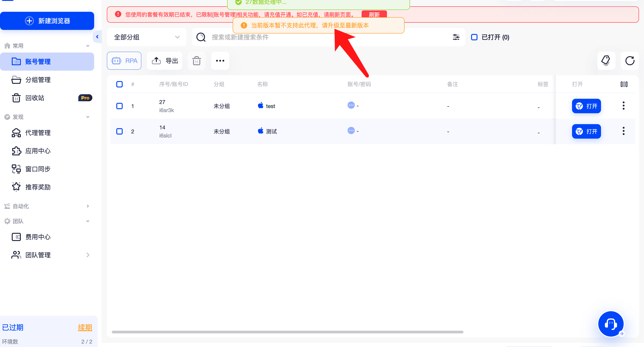Click the trash delete icon in toolbar
Screen dimensions: 644x347
(196, 61)
